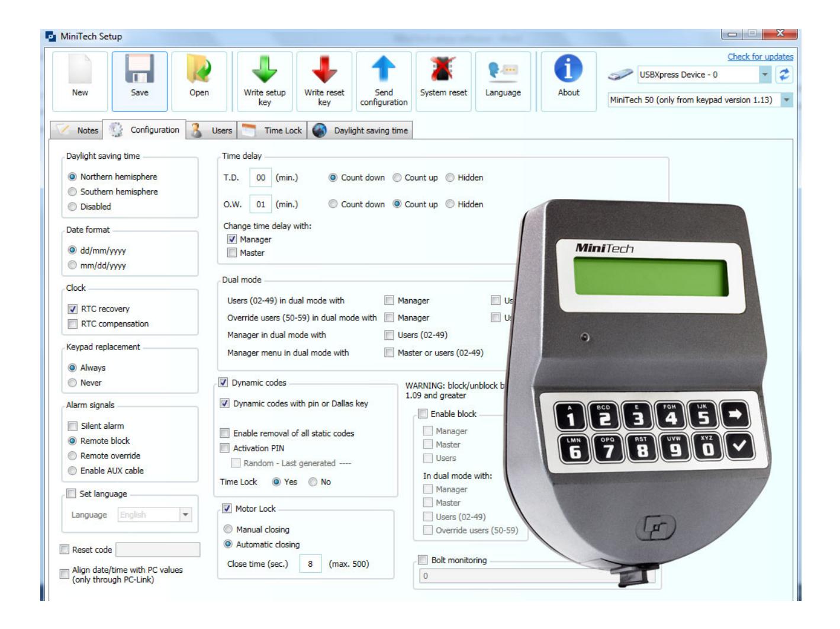
Task: Set keypad replacement to Never
Action: [x=72, y=383]
